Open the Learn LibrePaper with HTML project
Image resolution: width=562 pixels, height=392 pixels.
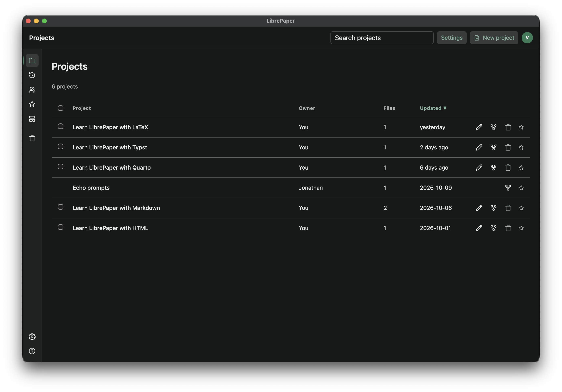tap(110, 228)
